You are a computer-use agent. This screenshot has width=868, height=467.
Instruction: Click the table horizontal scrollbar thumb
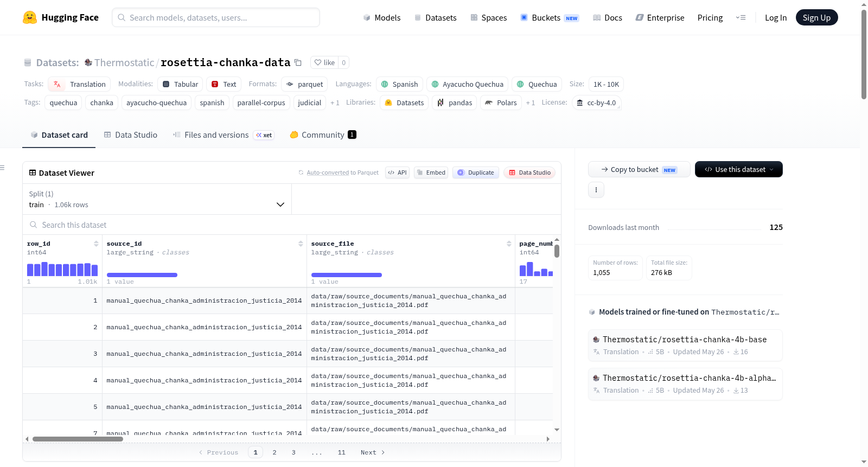(x=78, y=439)
